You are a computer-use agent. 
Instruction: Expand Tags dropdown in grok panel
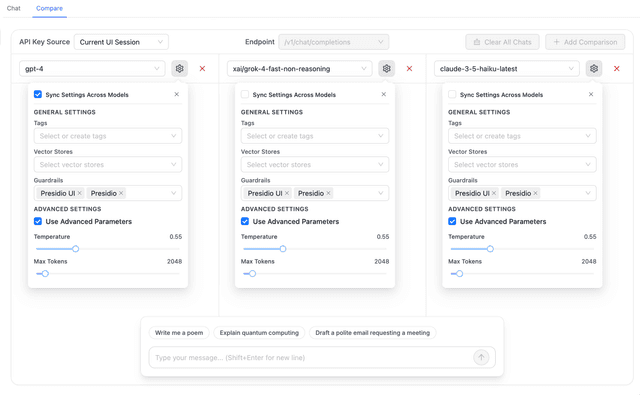click(x=315, y=136)
